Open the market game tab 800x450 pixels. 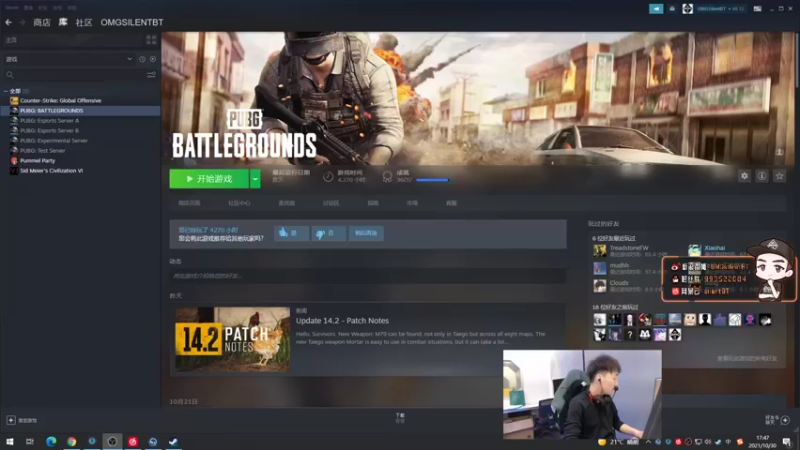click(412, 203)
